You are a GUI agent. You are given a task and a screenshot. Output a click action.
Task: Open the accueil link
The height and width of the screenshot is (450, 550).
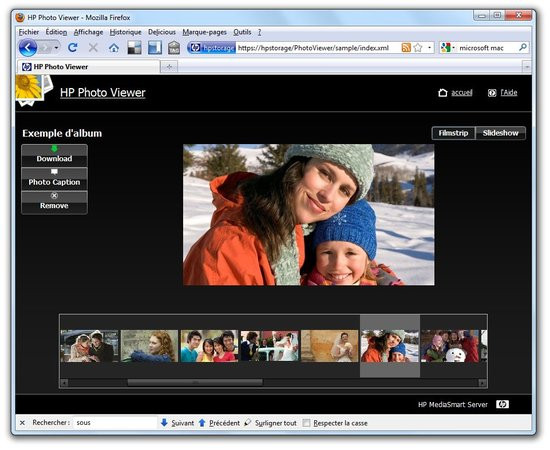point(462,93)
